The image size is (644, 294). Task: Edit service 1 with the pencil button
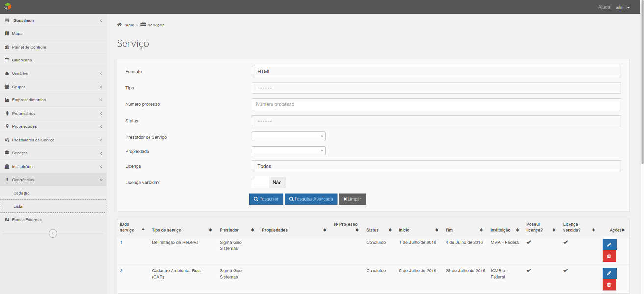click(609, 245)
